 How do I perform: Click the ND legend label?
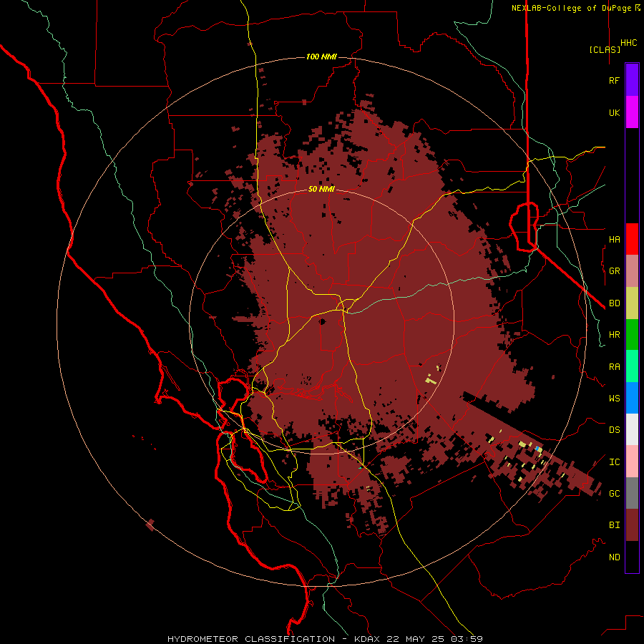614,557
